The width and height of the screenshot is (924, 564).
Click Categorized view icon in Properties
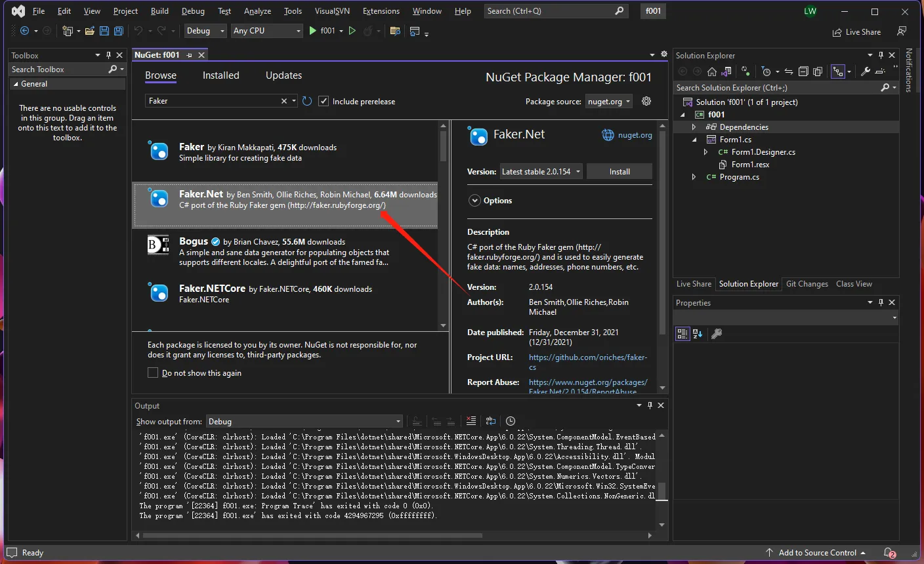(682, 334)
